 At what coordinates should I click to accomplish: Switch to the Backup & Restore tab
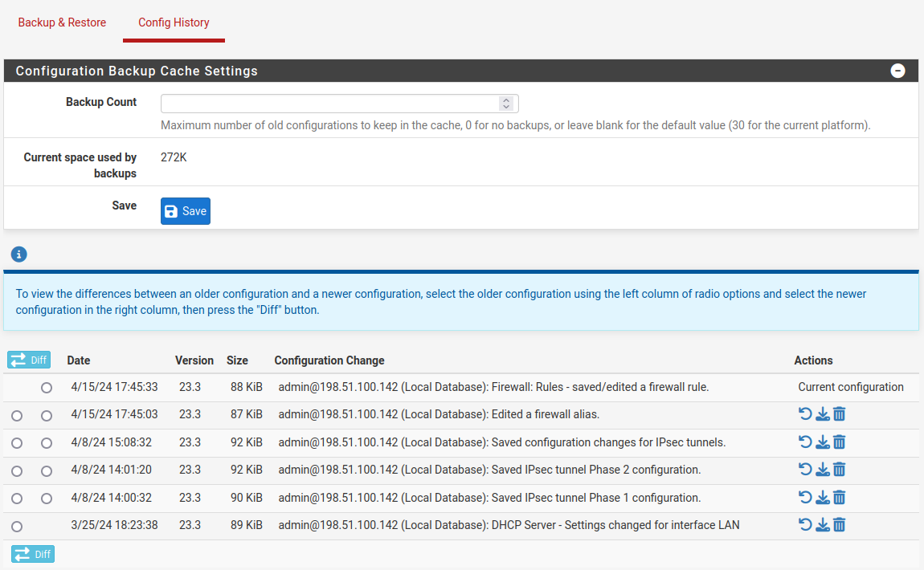coord(62,22)
